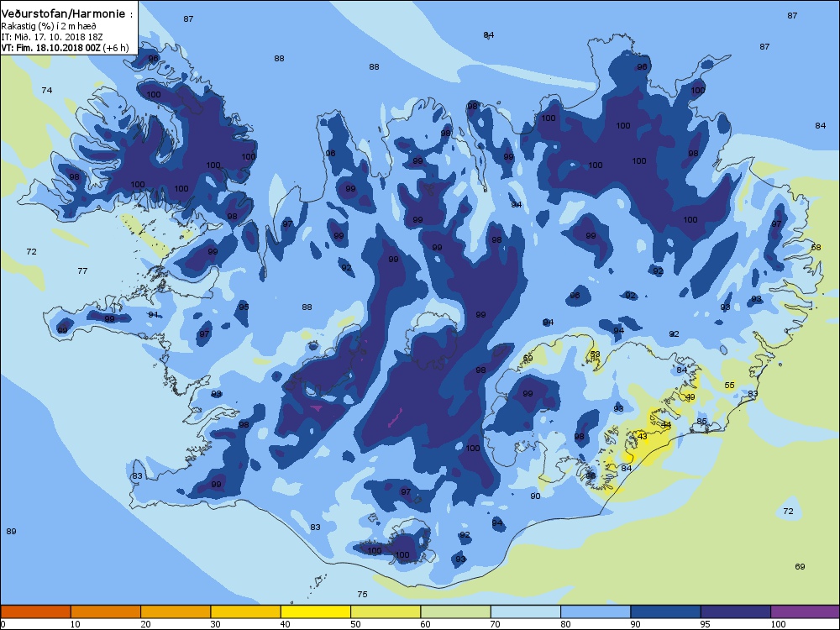Pick the 60–70 light green legend swatch
840x630 pixels.
[x=456, y=612]
